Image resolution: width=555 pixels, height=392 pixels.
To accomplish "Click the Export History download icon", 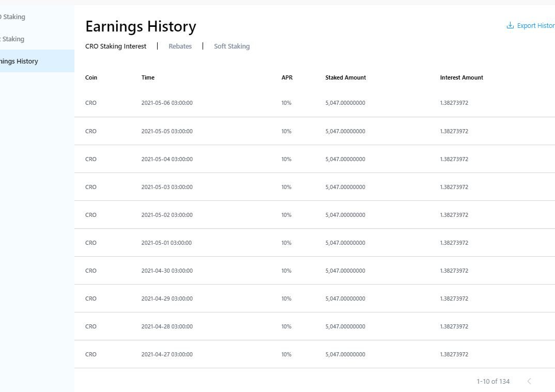I will (x=510, y=25).
